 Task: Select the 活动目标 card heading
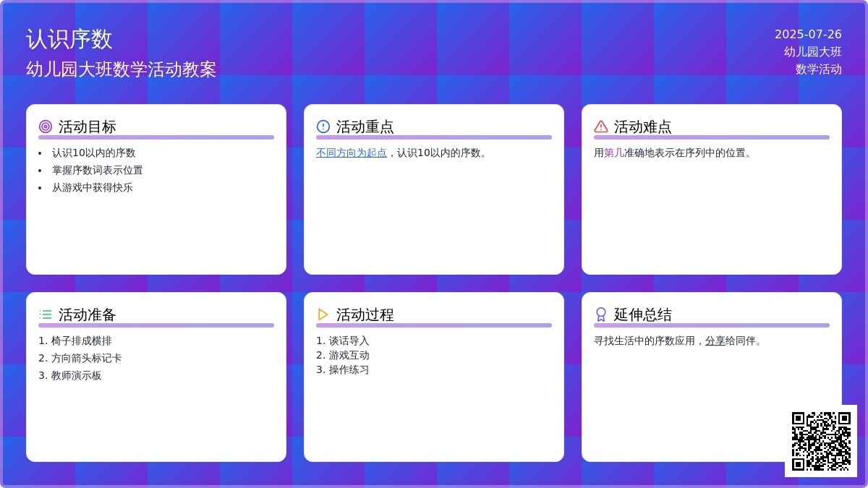point(88,127)
